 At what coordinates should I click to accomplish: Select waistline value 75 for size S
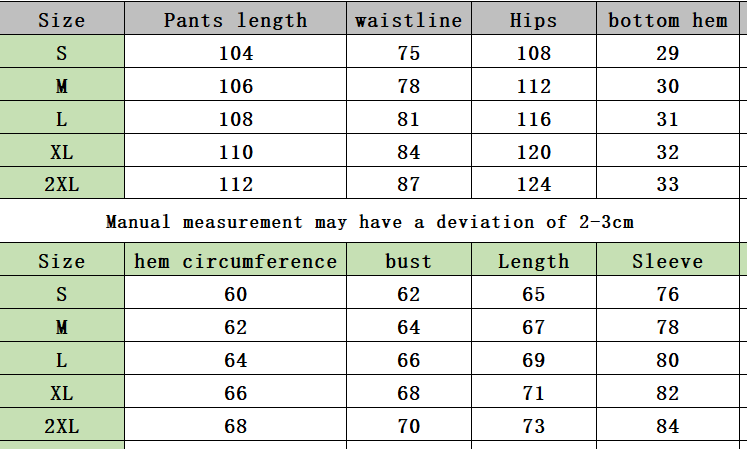point(408,54)
